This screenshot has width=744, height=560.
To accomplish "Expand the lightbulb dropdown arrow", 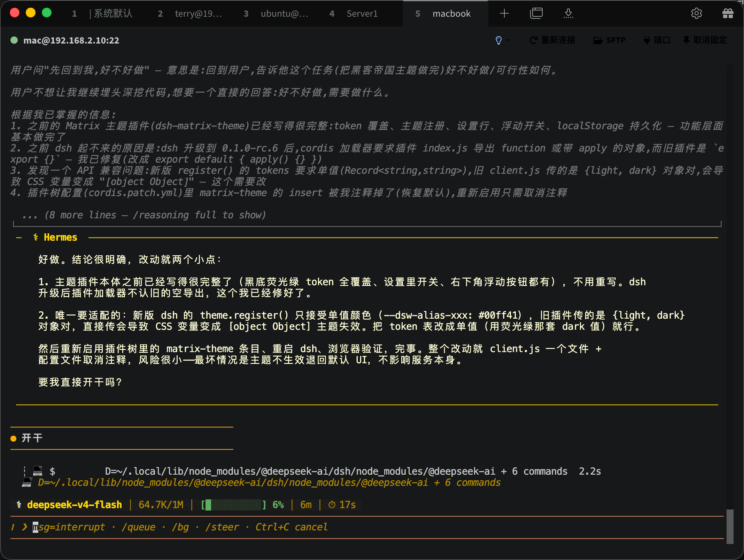I will (x=509, y=40).
